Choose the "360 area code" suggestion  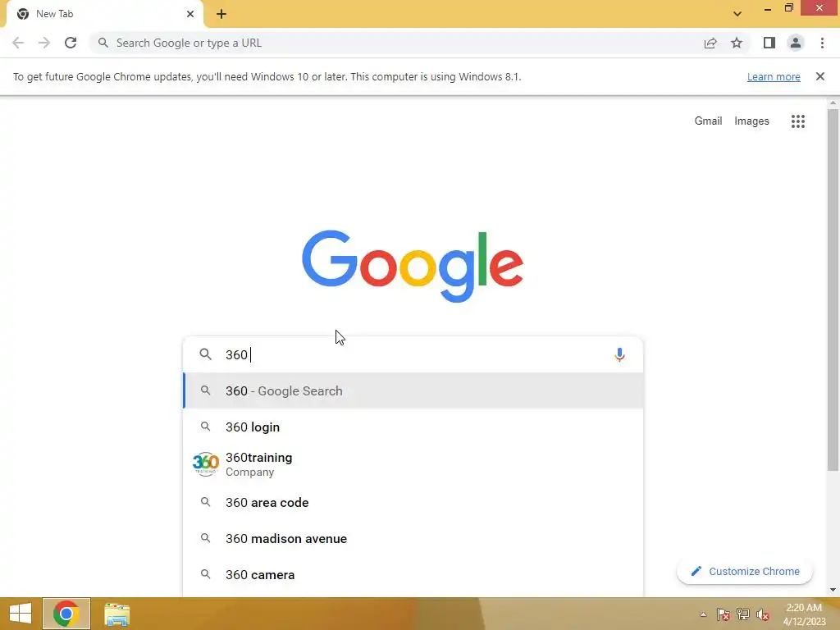[413, 503]
